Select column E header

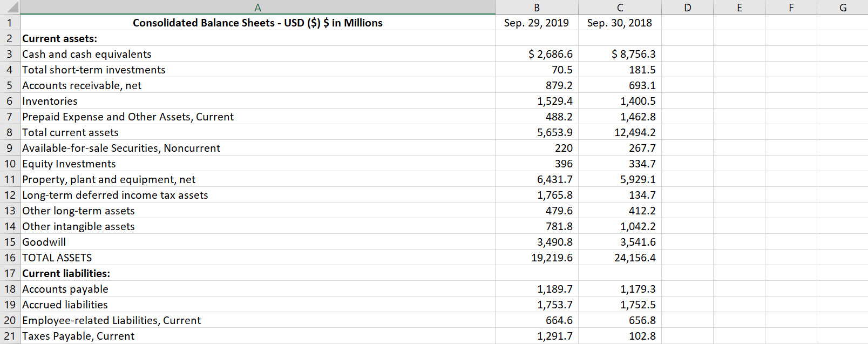pos(739,7)
